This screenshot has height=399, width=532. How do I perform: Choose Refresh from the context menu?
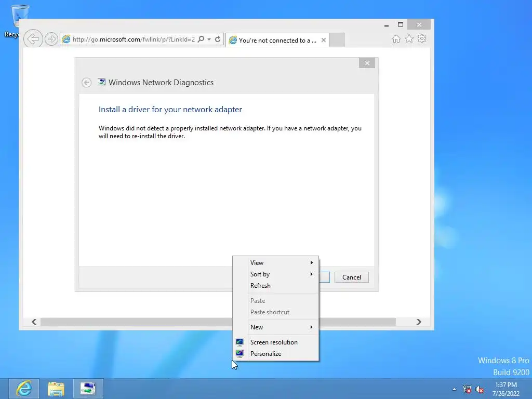275,286
